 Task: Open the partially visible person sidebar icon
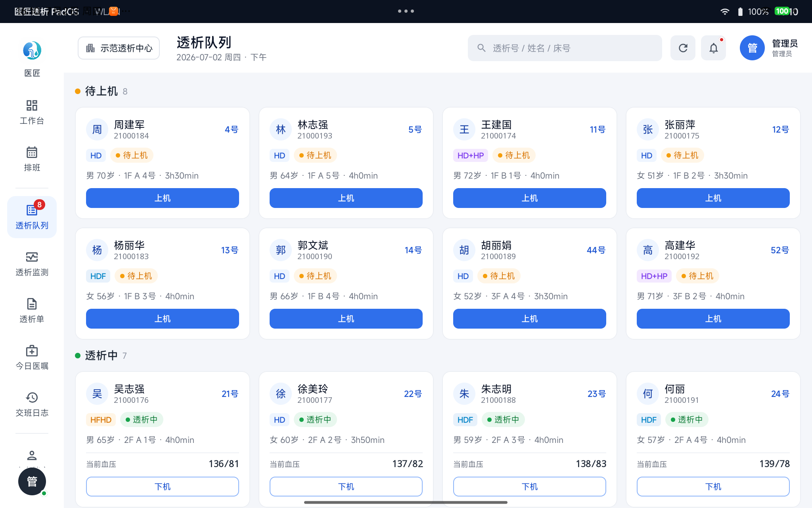[x=32, y=455]
